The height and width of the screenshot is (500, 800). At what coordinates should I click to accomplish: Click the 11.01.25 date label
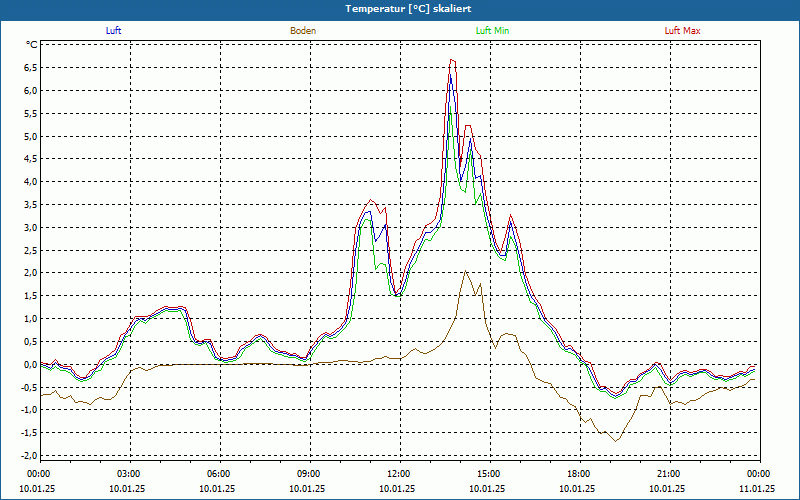pyautogui.click(x=757, y=488)
